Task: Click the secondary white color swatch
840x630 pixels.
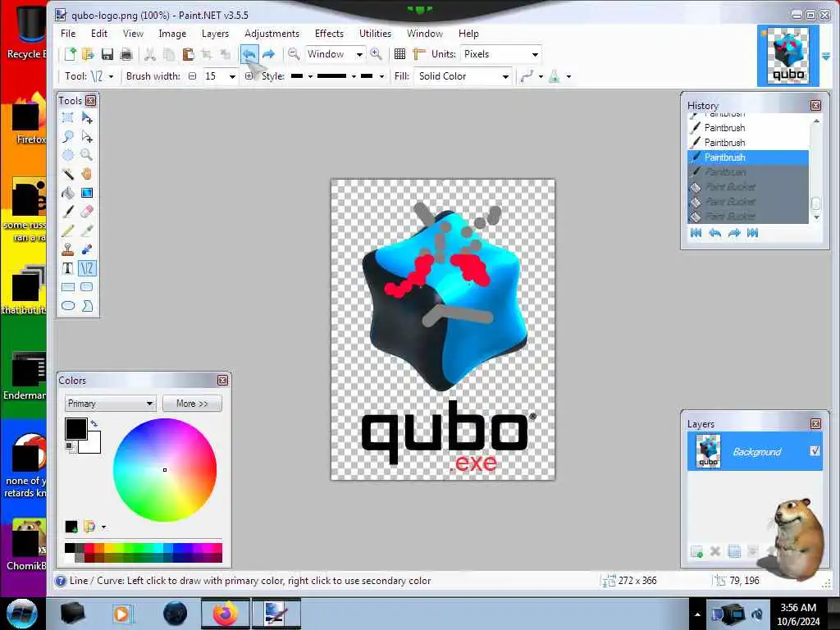Action: [x=92, y=445]
